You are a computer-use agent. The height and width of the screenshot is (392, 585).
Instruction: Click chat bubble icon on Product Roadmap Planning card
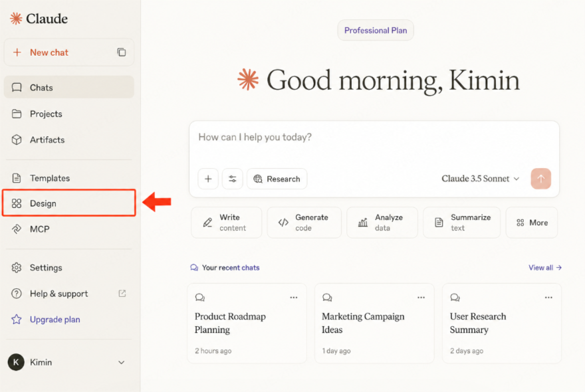pos(200,297)
